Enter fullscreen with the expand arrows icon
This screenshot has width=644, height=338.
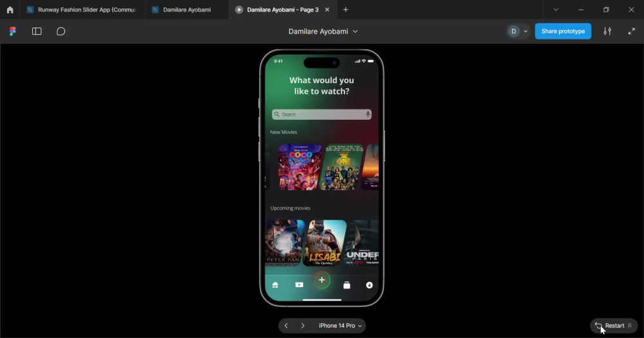pos(632,31)
